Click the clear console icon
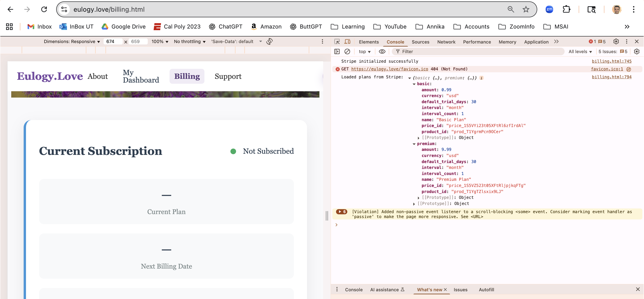 (347, 51)
